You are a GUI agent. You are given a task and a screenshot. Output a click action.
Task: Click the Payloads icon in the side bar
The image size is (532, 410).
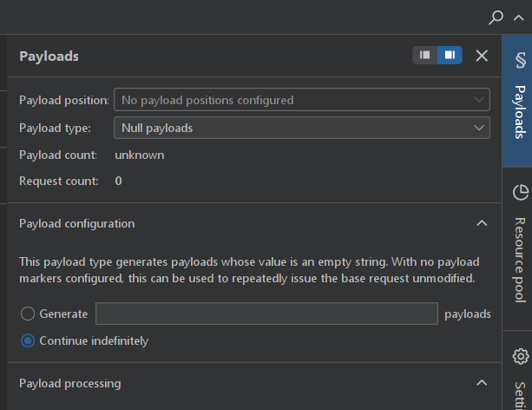(x=521, y=60)
